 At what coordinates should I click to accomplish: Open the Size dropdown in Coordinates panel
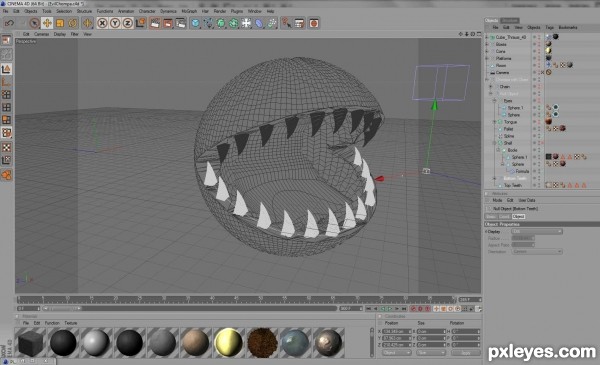pos(431,353)
